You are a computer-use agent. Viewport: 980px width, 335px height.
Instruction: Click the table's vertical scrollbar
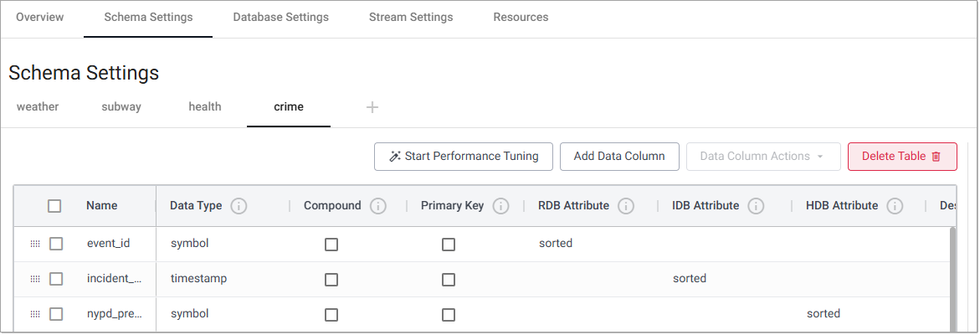coord(953,276)
